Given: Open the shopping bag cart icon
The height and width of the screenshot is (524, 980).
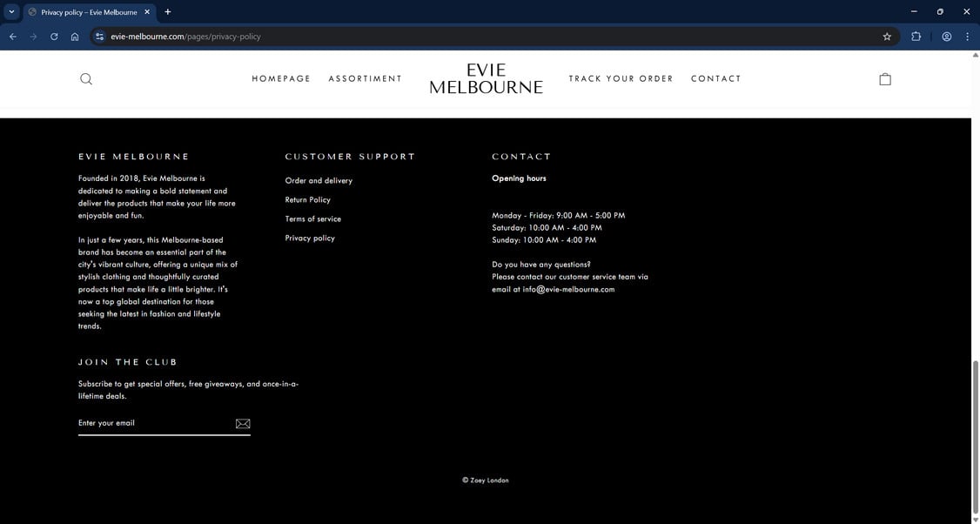Looking at the screenshot, I should (x=885, y=79).
